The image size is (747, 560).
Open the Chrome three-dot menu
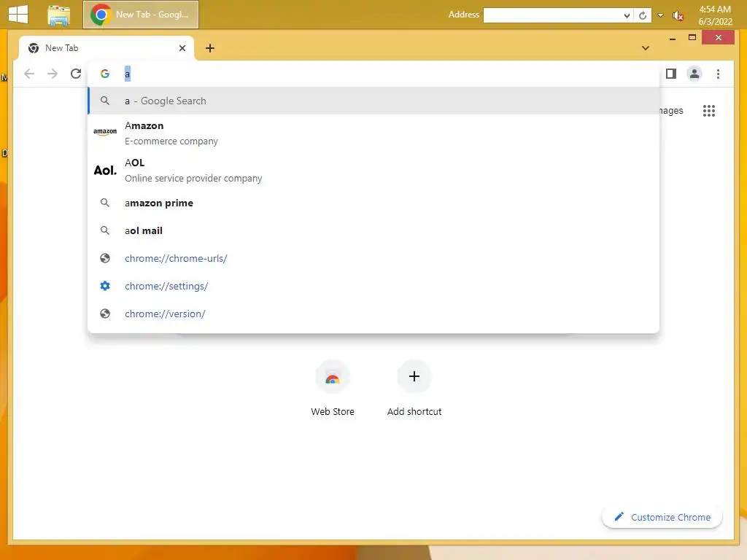point(718,74)
